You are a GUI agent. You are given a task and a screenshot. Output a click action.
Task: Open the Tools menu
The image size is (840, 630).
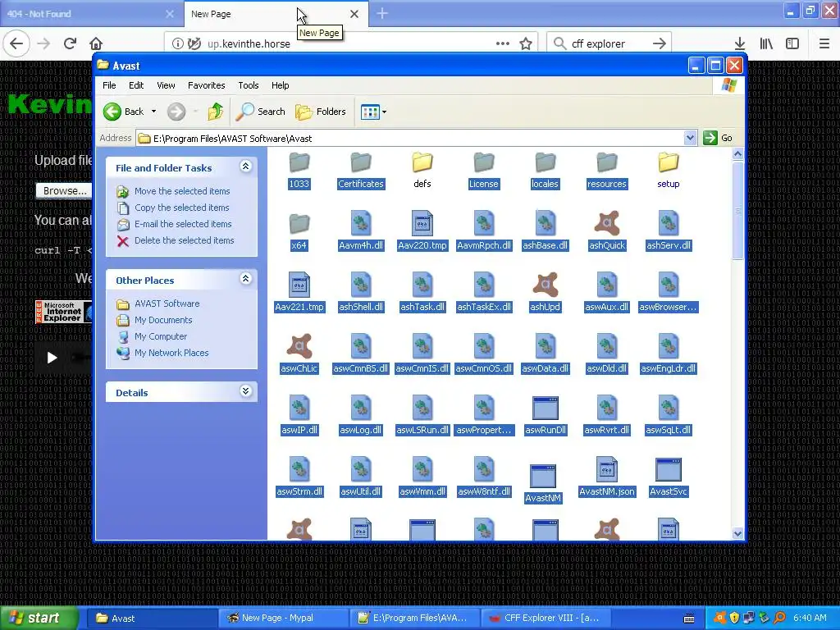point(248,85)
